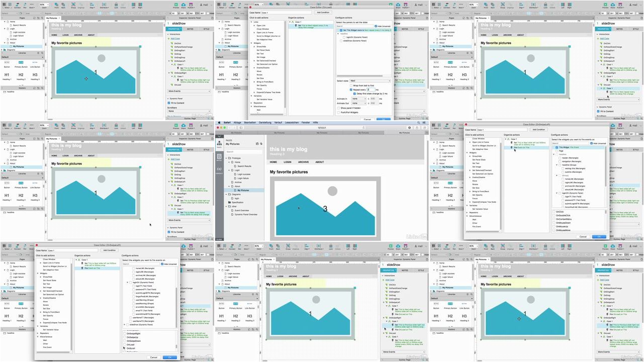Add a new Safari tab with plus button
The width and height of the screenshot is (644, 362).
427,133
